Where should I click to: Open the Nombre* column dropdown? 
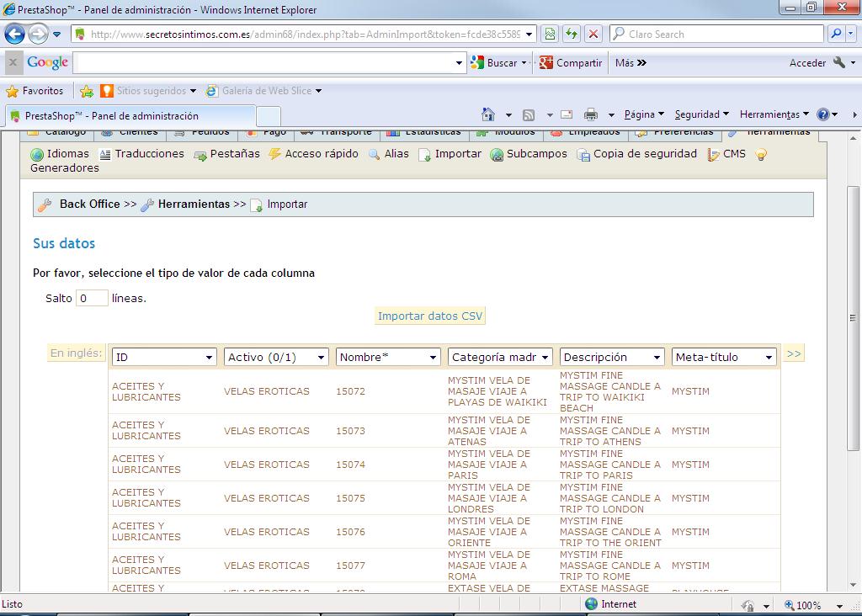pos(388,357)
